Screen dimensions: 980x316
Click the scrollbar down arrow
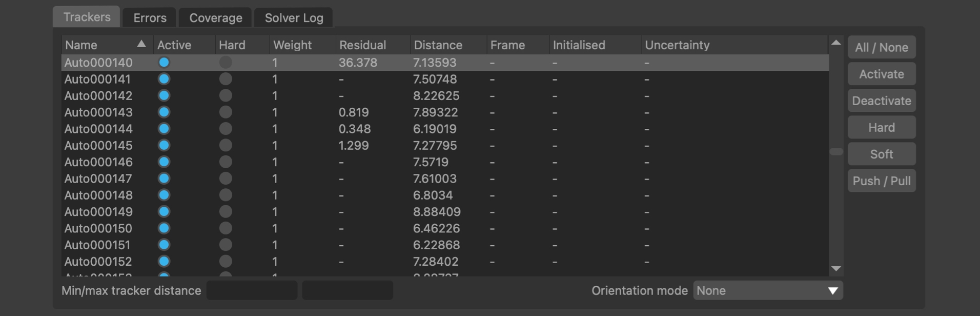pos(836,269)
